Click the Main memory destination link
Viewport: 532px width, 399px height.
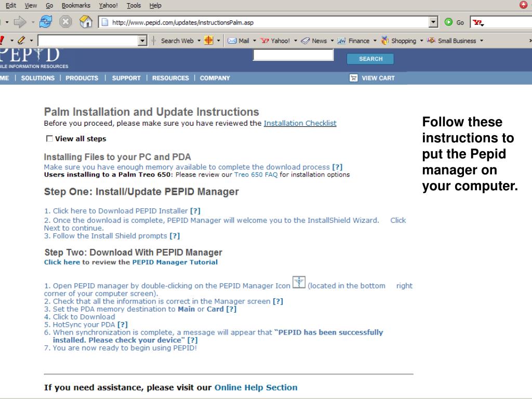point(187,309)
